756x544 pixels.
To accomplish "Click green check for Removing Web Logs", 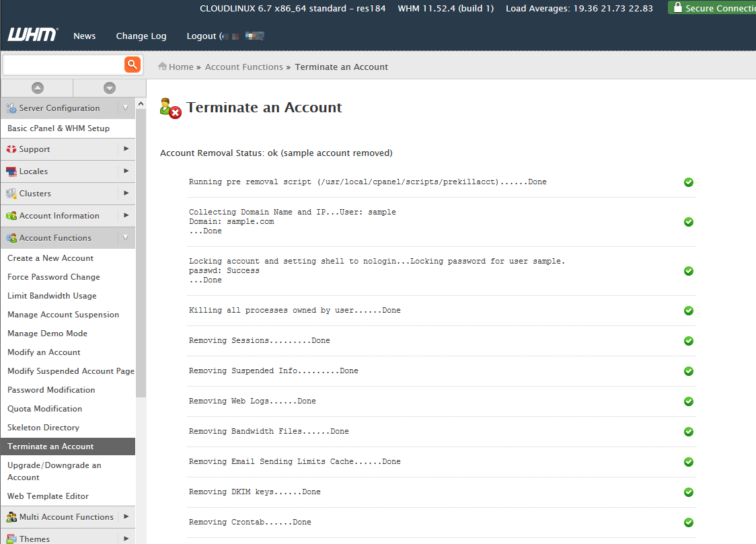I will tap(689, 401).
